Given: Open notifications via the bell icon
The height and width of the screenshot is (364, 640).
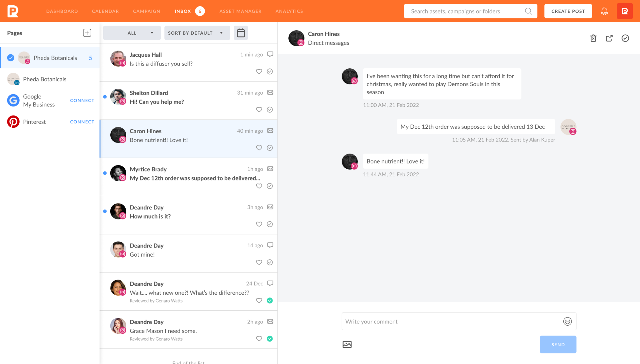Looking at the screenshot, I should pyautogui.click(x=604, y=11).
